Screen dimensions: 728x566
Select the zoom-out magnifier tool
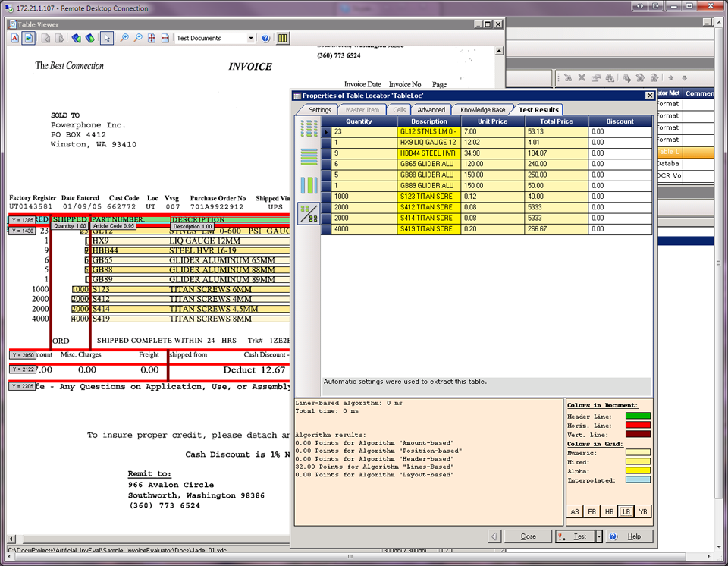click(137, 38)
